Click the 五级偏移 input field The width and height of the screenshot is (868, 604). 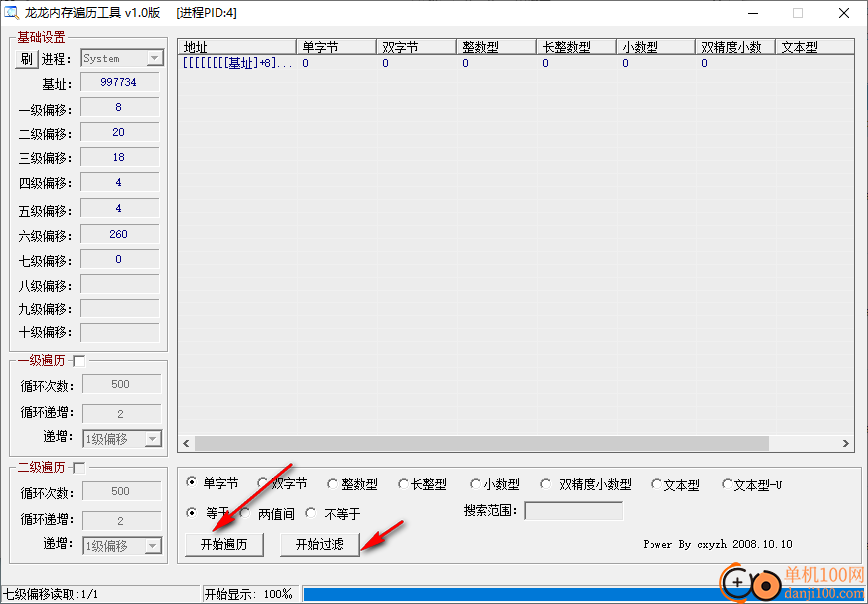coord(119,209)
